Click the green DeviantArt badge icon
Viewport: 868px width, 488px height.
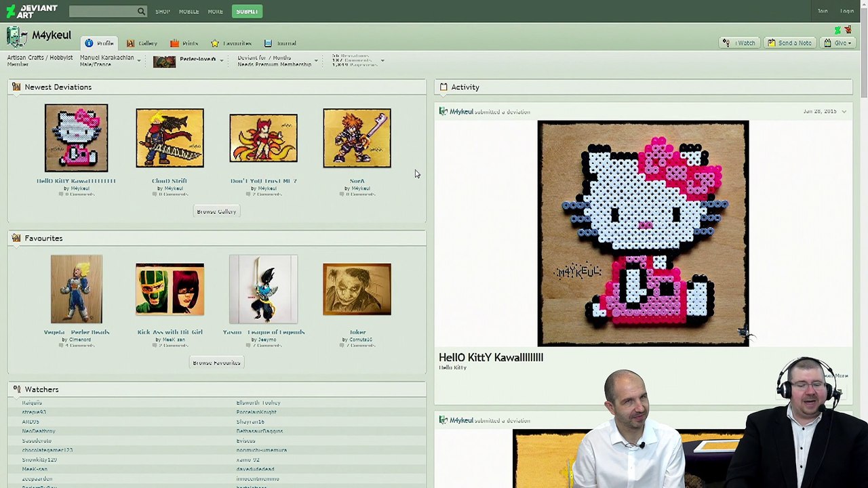tap(837, 30)
